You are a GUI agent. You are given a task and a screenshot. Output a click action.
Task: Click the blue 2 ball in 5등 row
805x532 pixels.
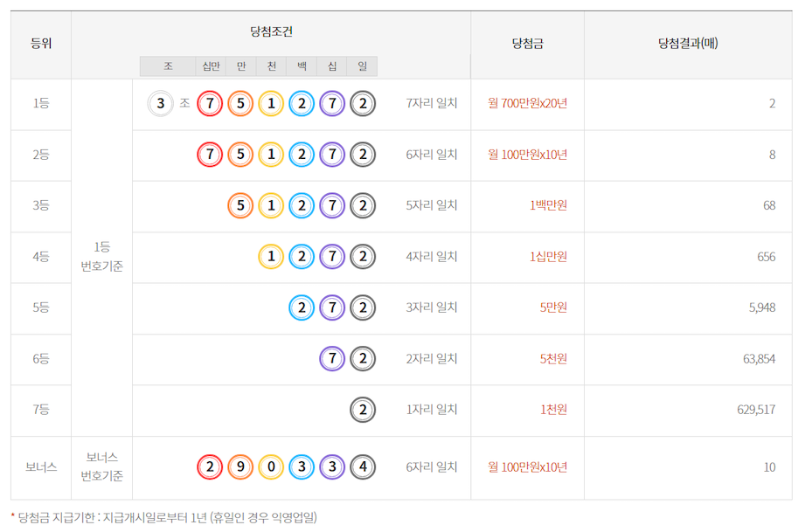point(302,307)
